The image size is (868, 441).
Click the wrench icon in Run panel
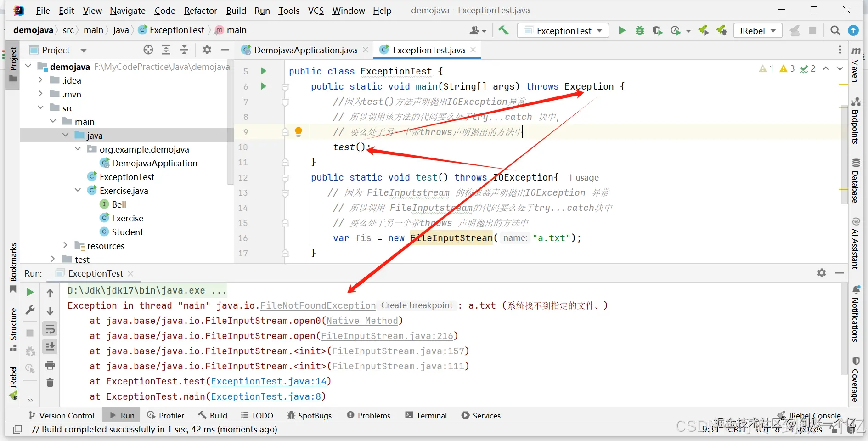[30, 311]
